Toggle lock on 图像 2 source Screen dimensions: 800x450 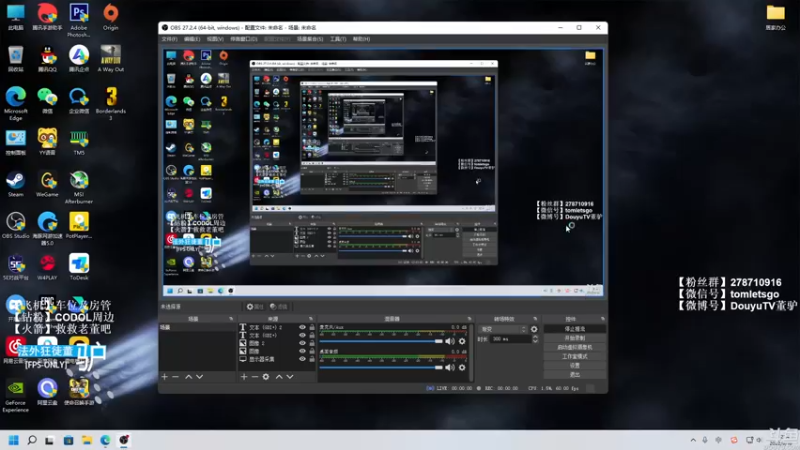(x=312, y=343)
